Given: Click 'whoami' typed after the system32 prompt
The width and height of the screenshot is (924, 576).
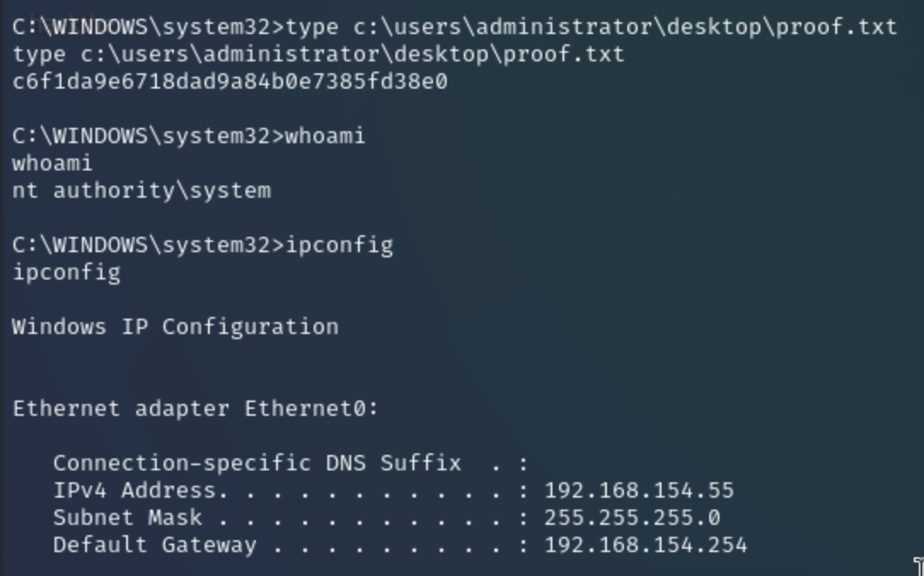Looking at the screenshot, I should (326, 136).
